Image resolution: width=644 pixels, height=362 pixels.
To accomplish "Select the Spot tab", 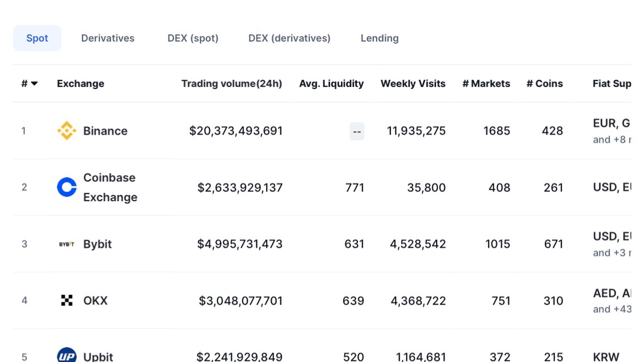I will [x=37, y=38].
